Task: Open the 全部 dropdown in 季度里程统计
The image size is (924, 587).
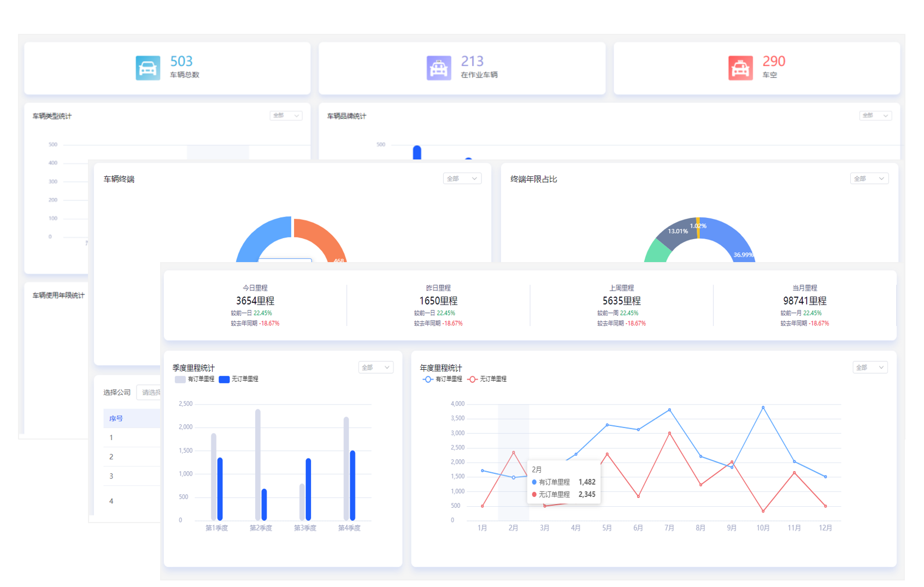Action: pos(376,367)
